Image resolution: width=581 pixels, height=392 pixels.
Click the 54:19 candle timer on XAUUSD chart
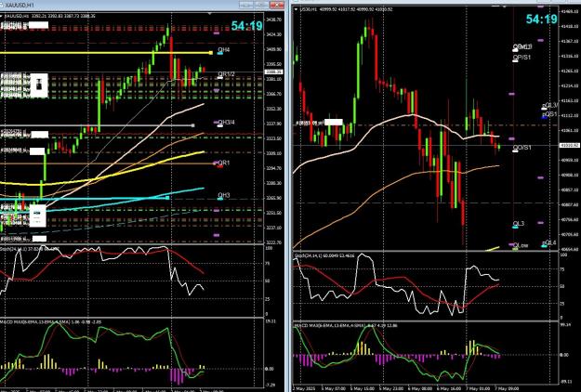point(246,26)
